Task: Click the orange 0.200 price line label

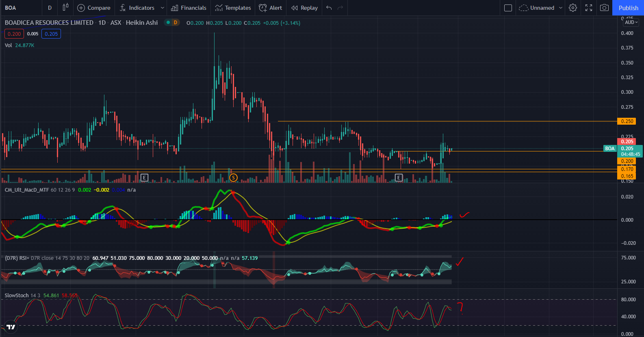Action: coord(627,161)
